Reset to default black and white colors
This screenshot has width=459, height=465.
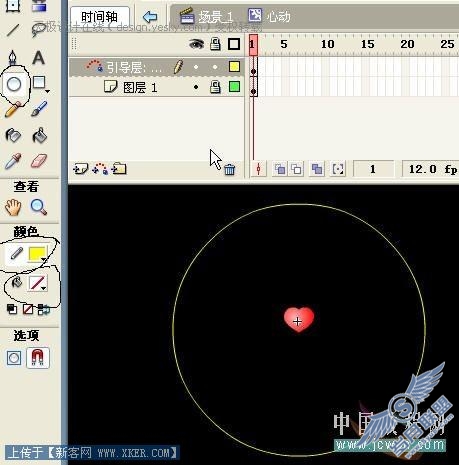[12, 309]
